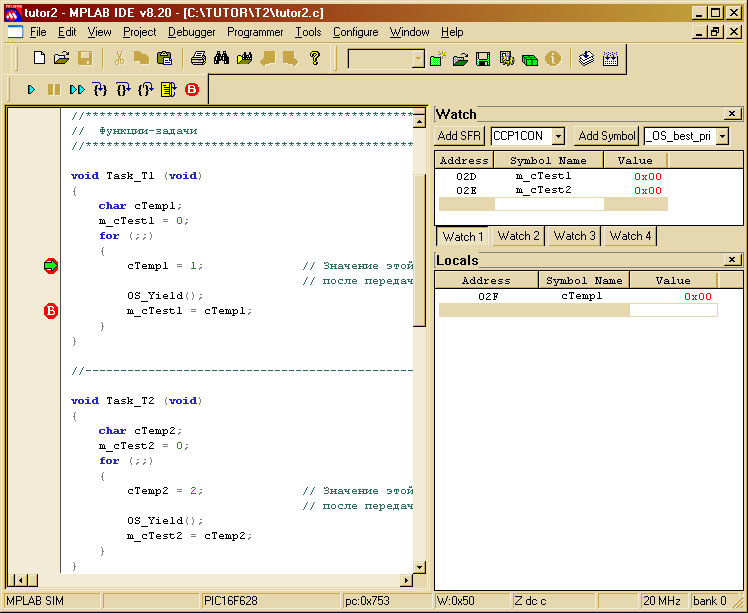Click the Breakpoints red B toolbar icon
The height and width of the screenshot is (613, 748).
click(192, 89)
